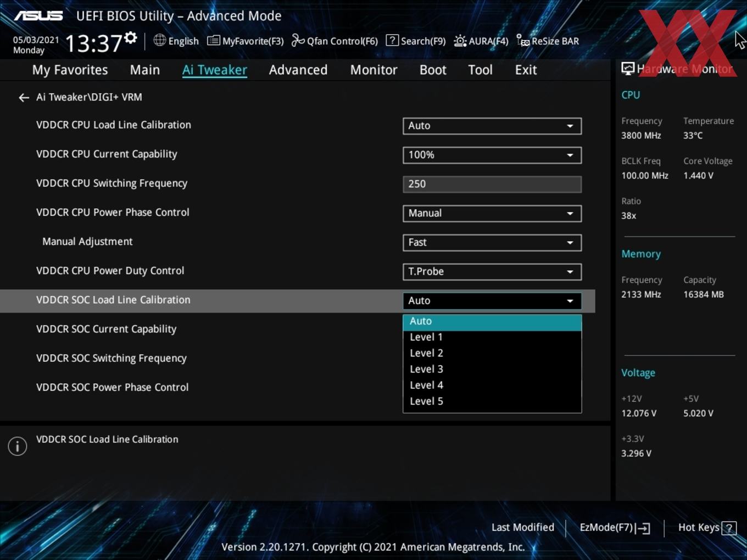This screenshot has width=747, height=560.
Task: Open the Boot tab
Action: (433, 70)
